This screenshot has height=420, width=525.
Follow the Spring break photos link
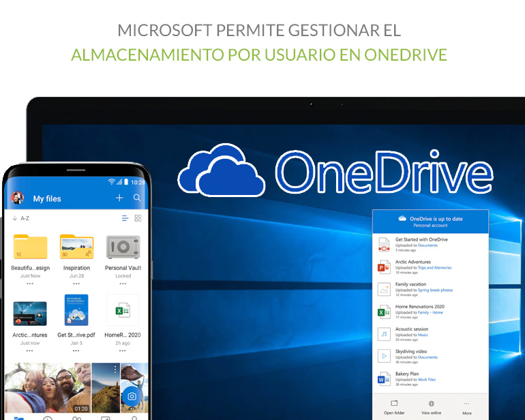pos(435,290)
